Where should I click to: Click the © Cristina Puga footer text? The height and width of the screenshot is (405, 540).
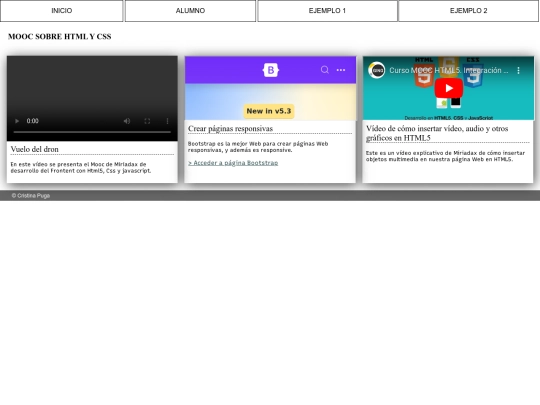31,196
